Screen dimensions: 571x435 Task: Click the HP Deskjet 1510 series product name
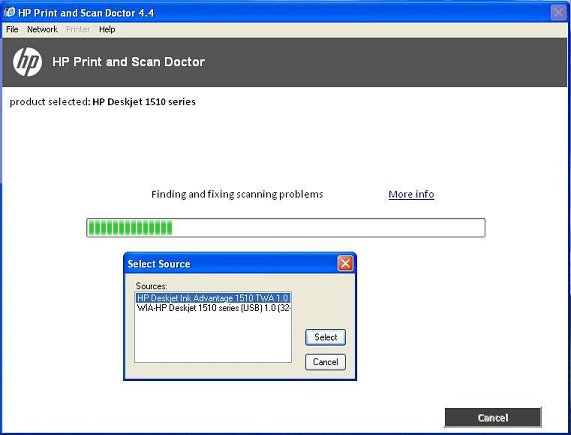tap(144, 102)
